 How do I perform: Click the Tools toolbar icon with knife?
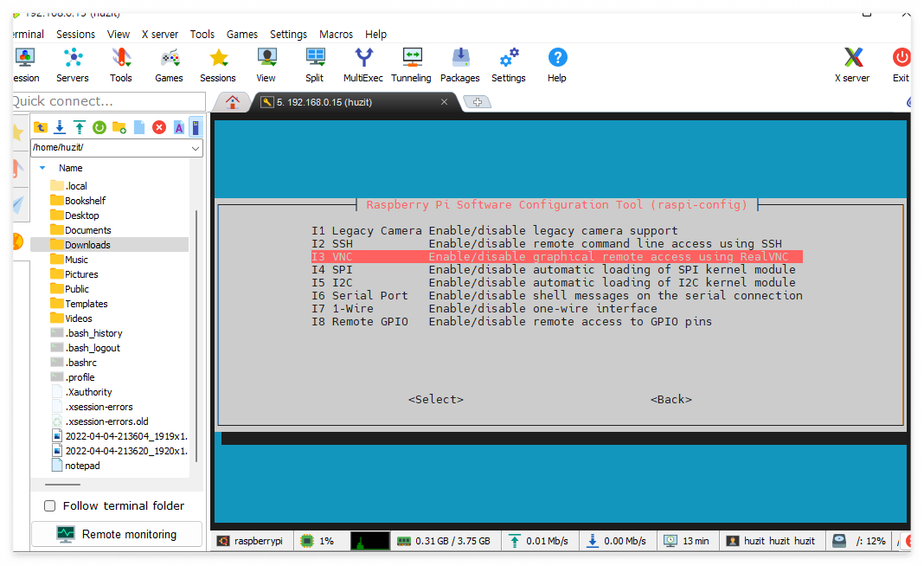pos(121,65)
